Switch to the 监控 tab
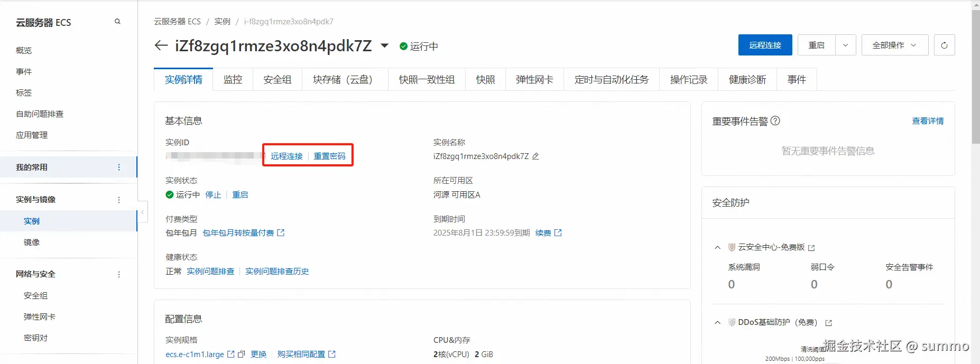Screen dimensions: 980x364 pos(233,79)
